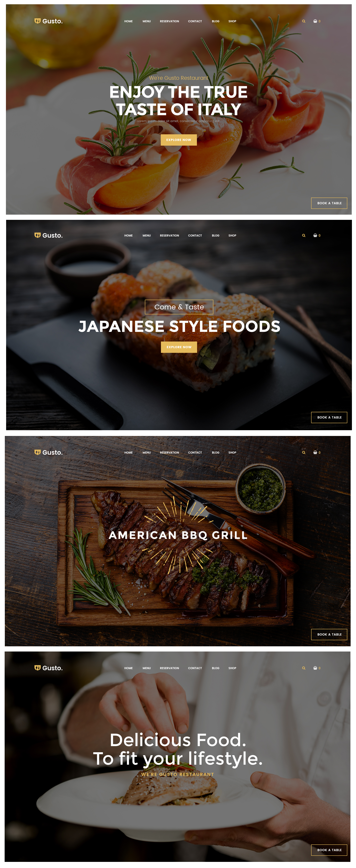Viewport: 356px width, 868px height.
Task: Open Contact in the BBQ grill navigation
Action: (x=195, y=452)
